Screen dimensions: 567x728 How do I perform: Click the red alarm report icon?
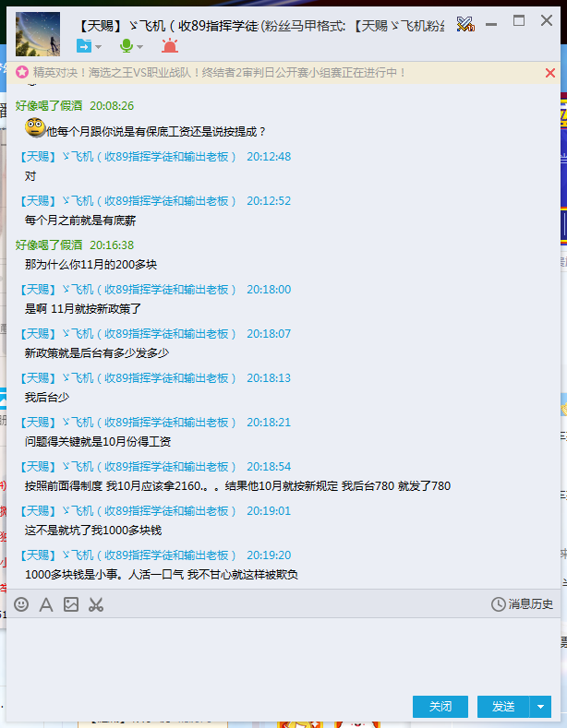(x=170, y=45)
